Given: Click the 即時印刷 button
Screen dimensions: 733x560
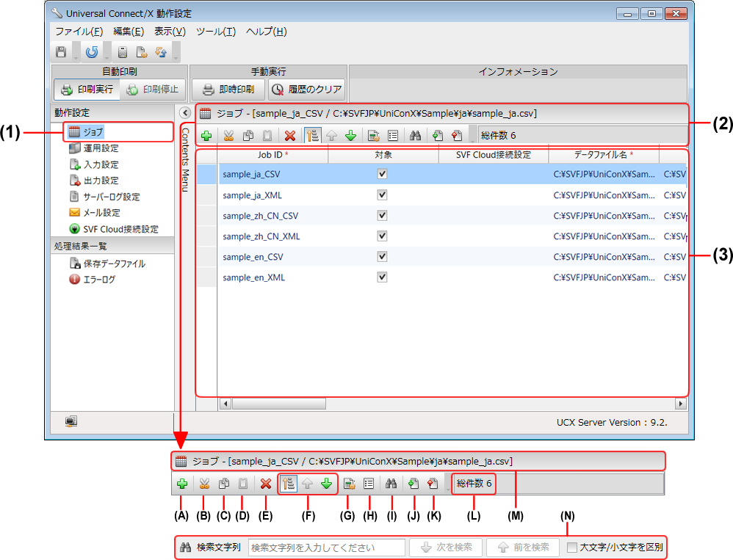Looking at the screenshot, I should tap(228, 90).
